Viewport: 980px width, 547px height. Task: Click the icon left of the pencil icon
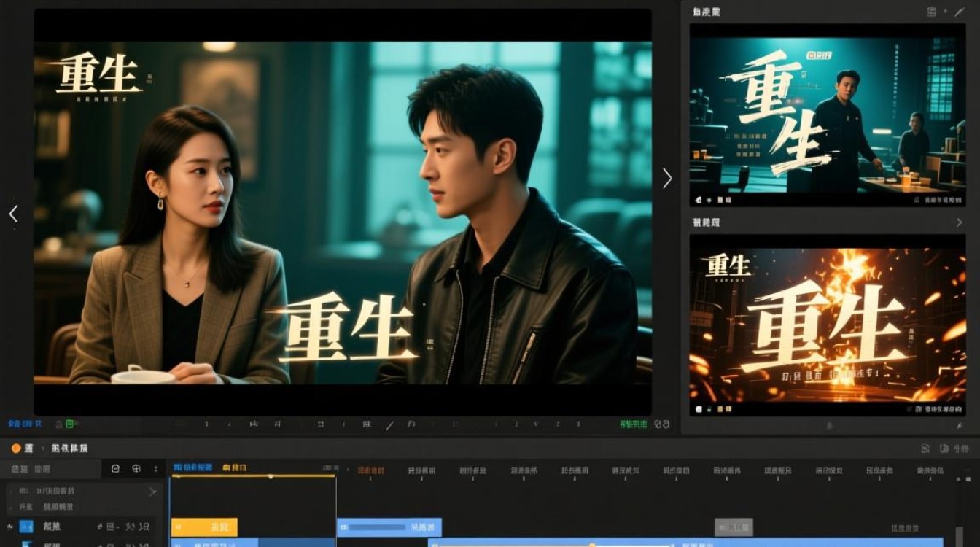932,12
